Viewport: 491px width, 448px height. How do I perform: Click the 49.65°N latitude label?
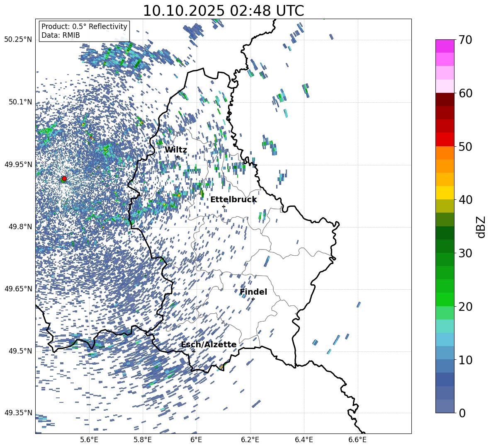click(x=18, y=288)
